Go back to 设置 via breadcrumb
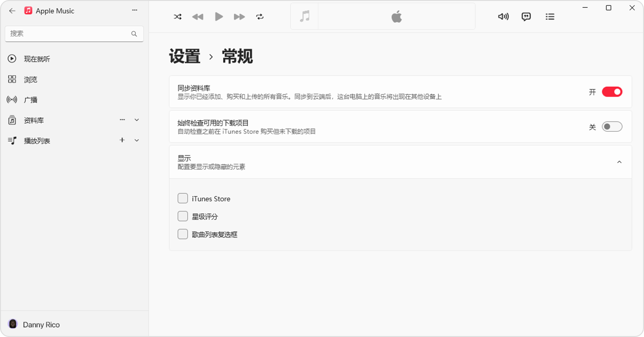644x337 pixels. [184, 57]
